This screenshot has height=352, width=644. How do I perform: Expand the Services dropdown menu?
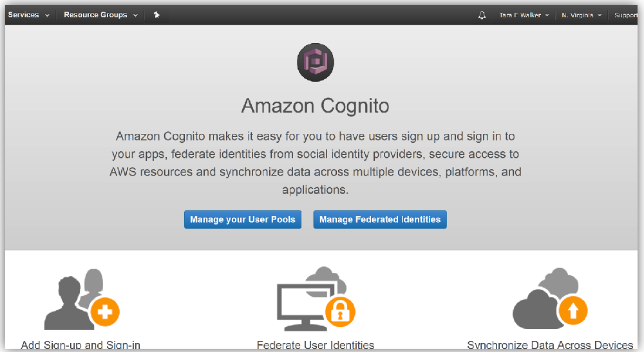tap(28, 15)
